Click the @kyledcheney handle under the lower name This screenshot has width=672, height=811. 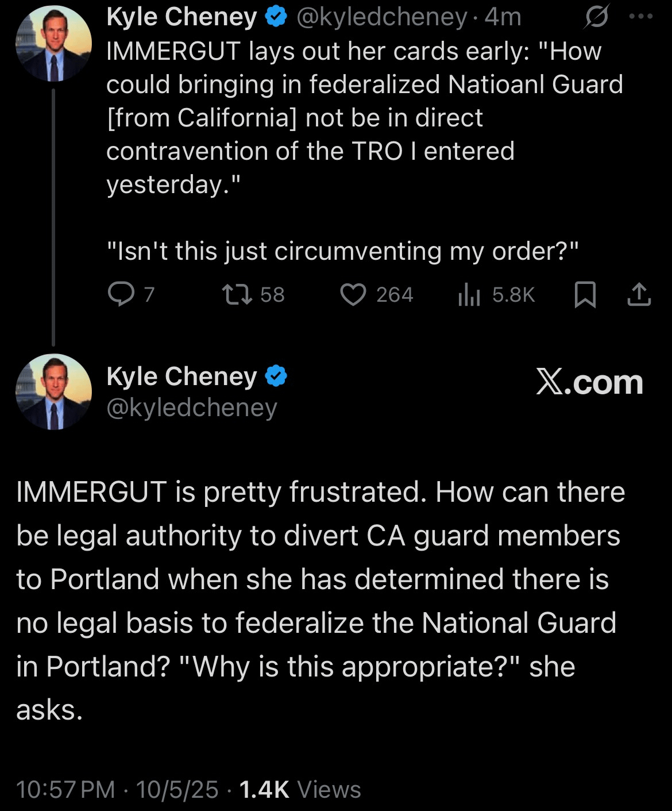(192, 408)
